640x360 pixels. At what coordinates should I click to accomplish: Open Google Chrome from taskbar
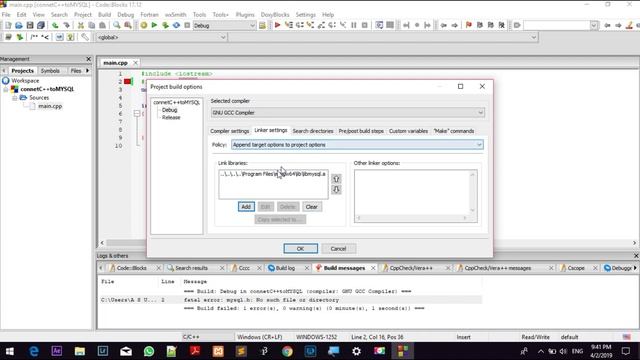point(287,351)
